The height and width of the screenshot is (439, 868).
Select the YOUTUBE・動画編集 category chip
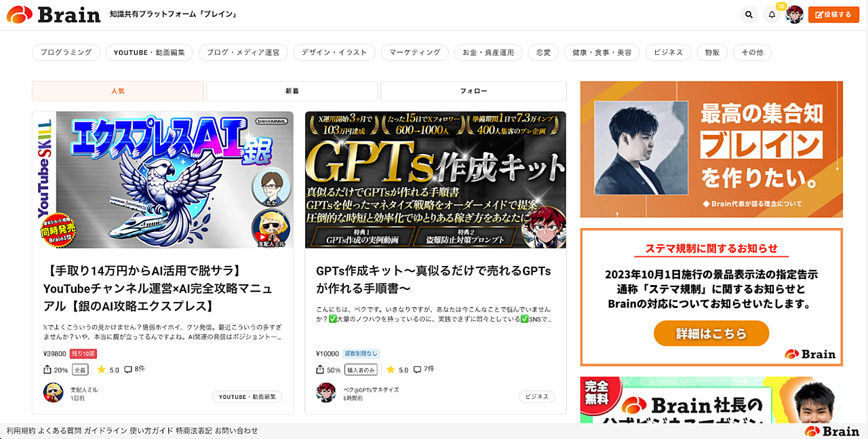[x=149, y=52]
